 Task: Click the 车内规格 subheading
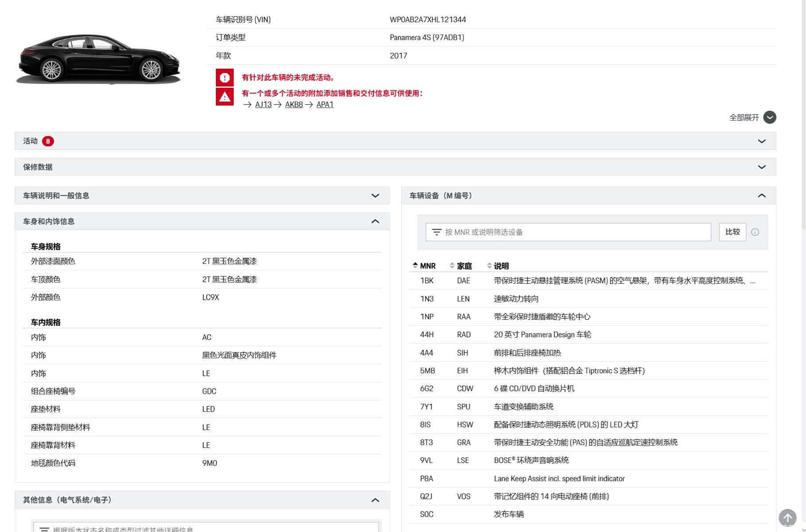tap(46, 322)
